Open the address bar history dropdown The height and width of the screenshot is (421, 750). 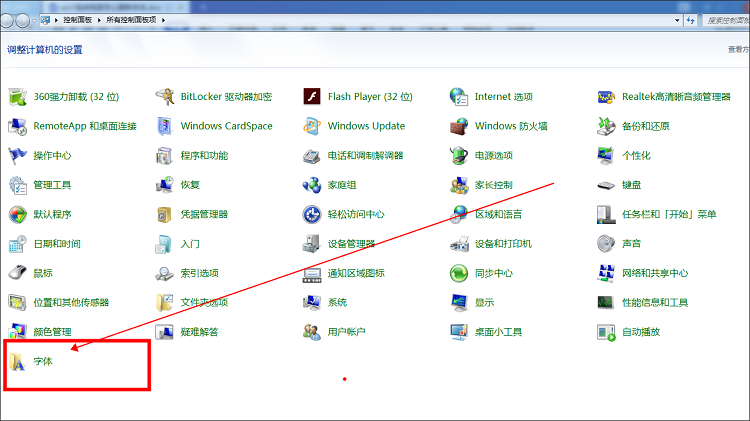677,20
